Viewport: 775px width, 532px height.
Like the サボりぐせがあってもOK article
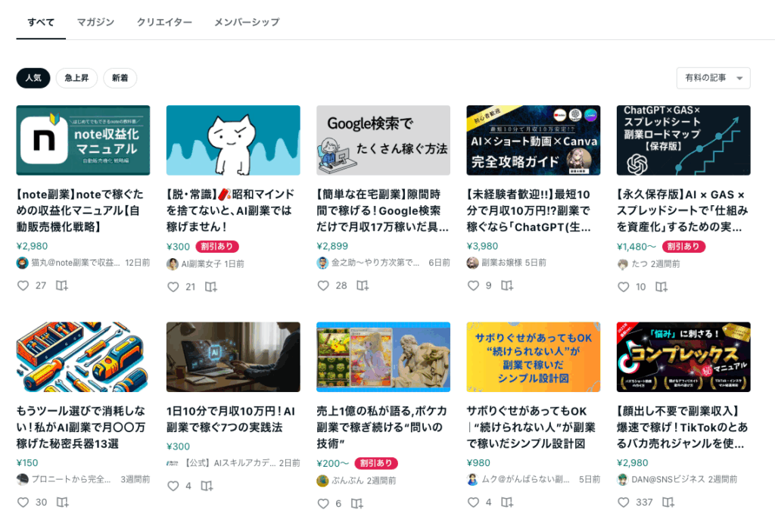click(474, 502)
